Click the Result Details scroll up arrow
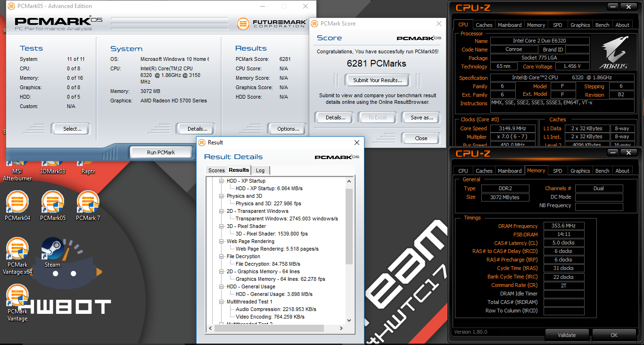Image resolution: width=644 pixels, height=345 pixels. (x=349, y=181)
